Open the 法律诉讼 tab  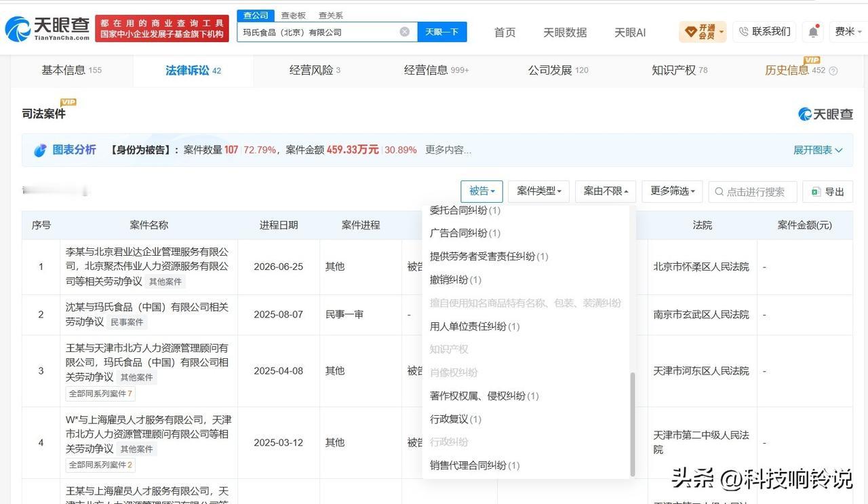193,70
